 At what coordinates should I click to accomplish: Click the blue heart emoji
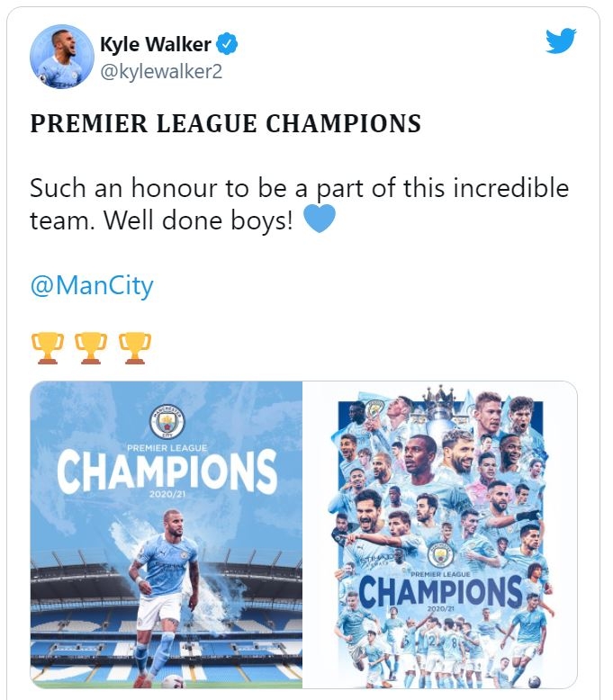click(320, 219)
